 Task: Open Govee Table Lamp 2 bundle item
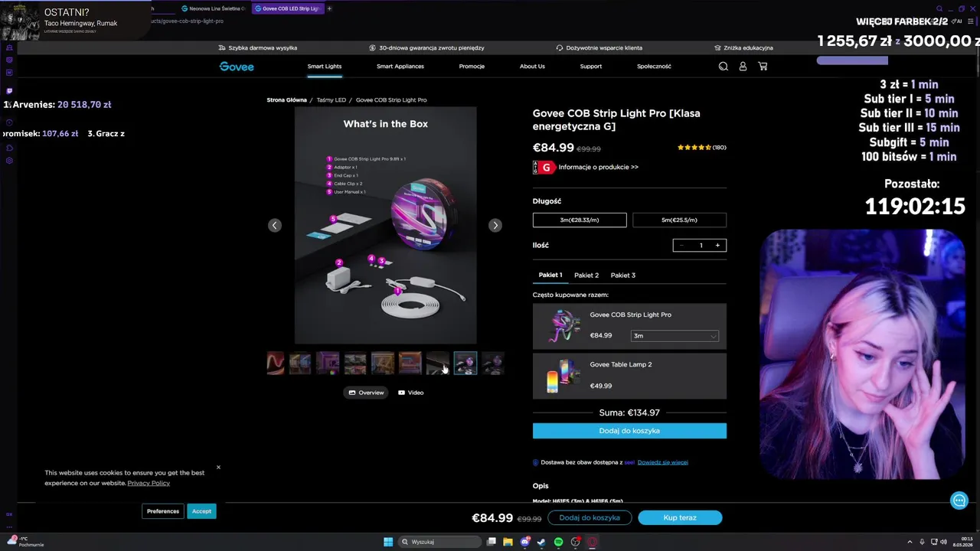pos(629,376)
